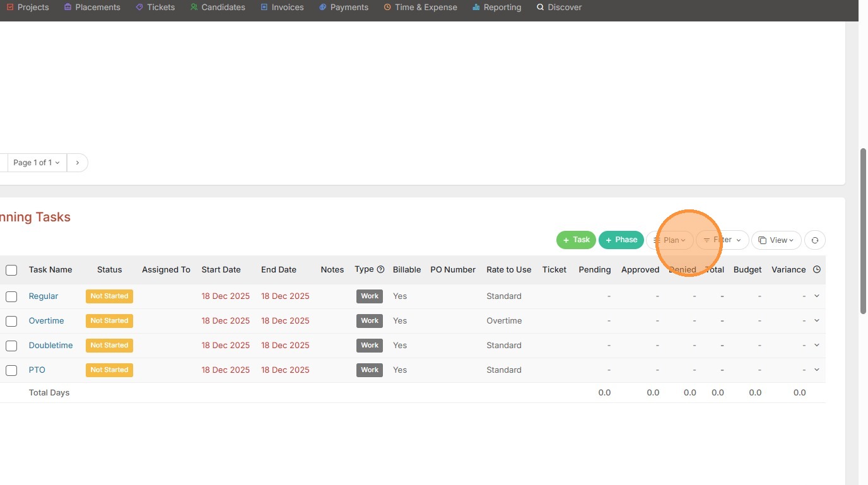Image resolution: width=868 pixels, height=485 pixels.
Task: Click the PO Number column header
Action: tap(453, 270)
